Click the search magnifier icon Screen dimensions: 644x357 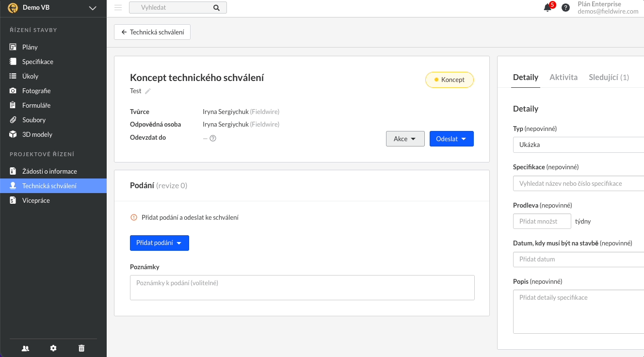click(x=216, y=8)
